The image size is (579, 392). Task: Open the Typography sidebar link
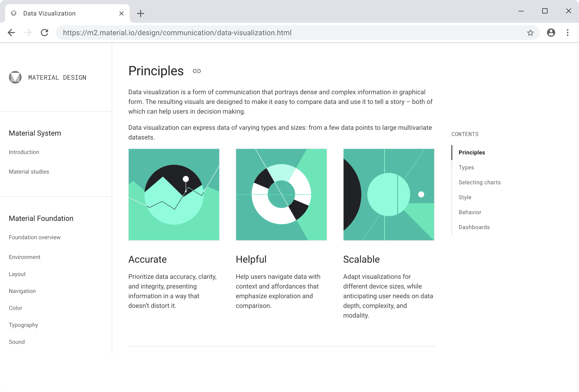pyautogui.click(x=23, y=325)
